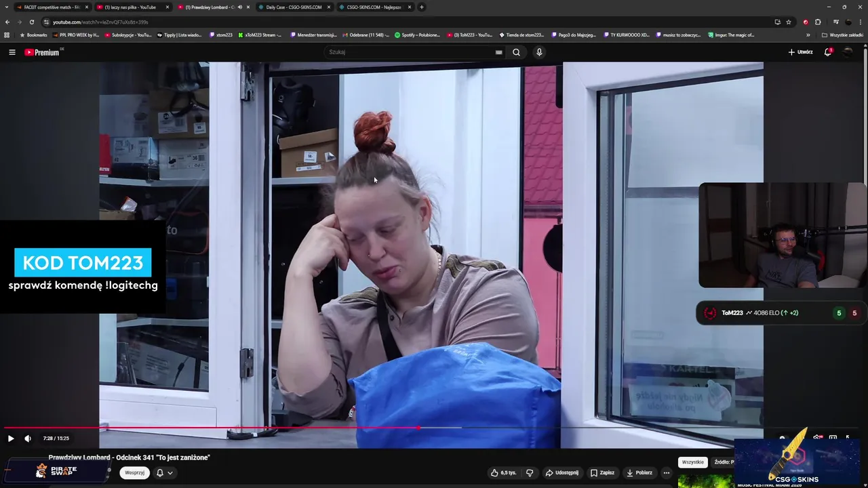Image resolution: width=868 pixels, height=488 pixels.
Task: Click the progress bar scrubber dot
Action: (418, 428)
